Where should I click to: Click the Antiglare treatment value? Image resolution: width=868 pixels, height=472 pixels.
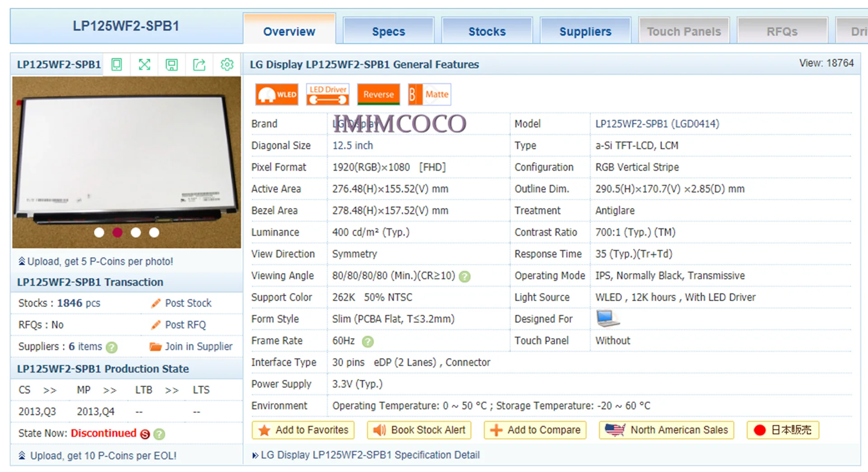point(615,210)
